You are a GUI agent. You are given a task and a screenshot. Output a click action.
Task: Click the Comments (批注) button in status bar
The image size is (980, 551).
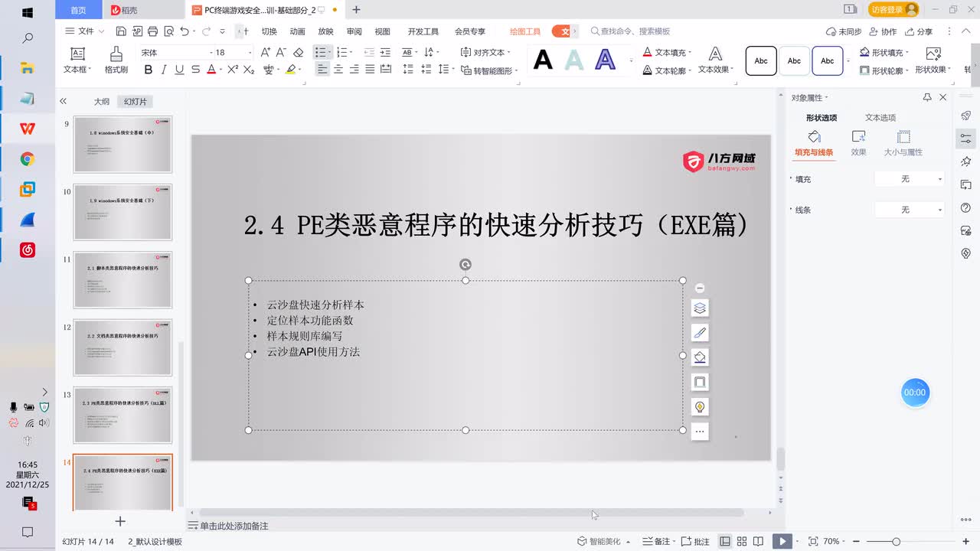tap(695, 541)
